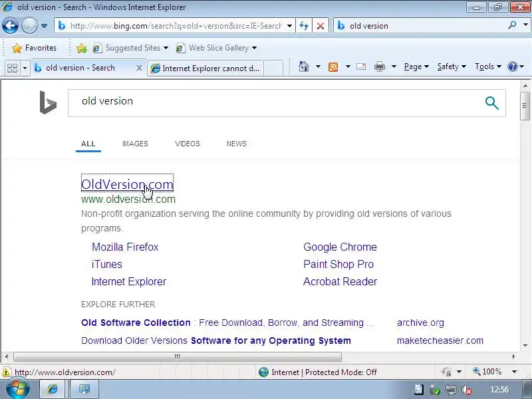Viewport: 532px width, 399px height.
Task: Click the teal search magnifier on Bing page
Action: click(x=491, y=103)
